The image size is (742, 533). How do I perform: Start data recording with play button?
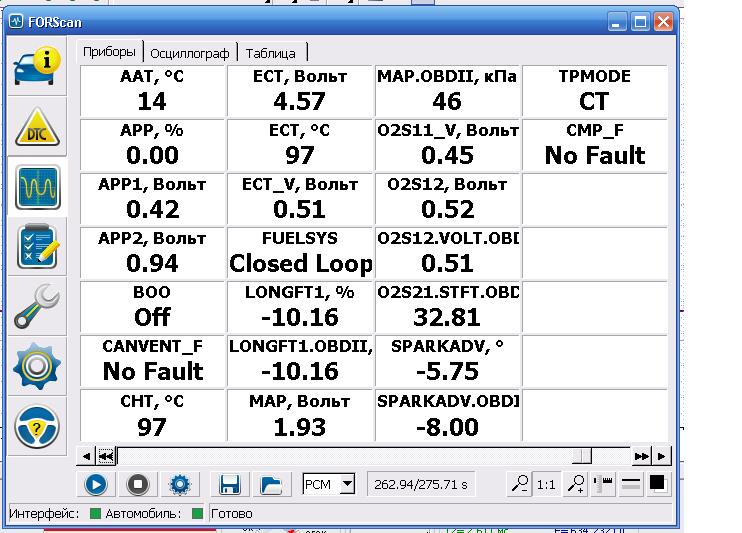[x=96, y=484]
